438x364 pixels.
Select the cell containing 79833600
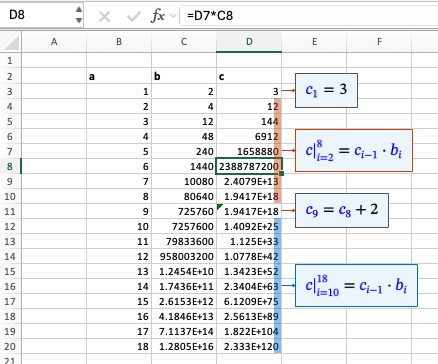click(x=184, y=241)
